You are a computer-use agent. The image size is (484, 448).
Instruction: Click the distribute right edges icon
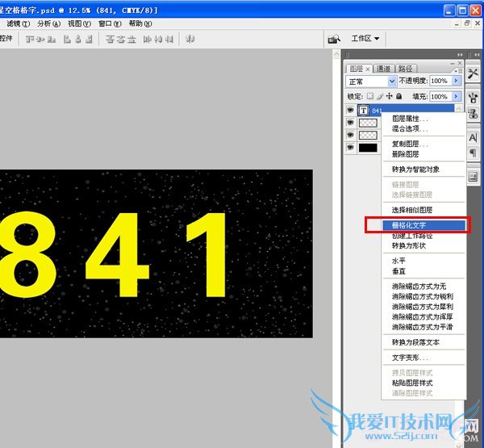coord(169,40)
